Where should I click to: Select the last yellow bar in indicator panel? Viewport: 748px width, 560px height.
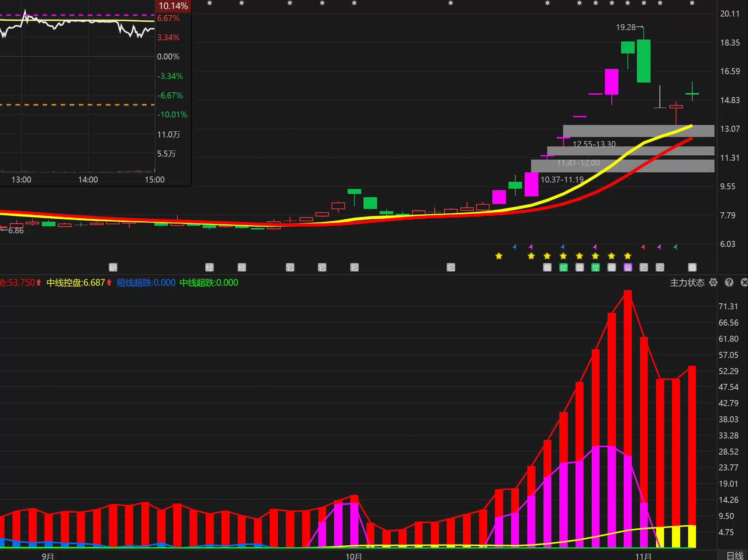click(692, 536)
